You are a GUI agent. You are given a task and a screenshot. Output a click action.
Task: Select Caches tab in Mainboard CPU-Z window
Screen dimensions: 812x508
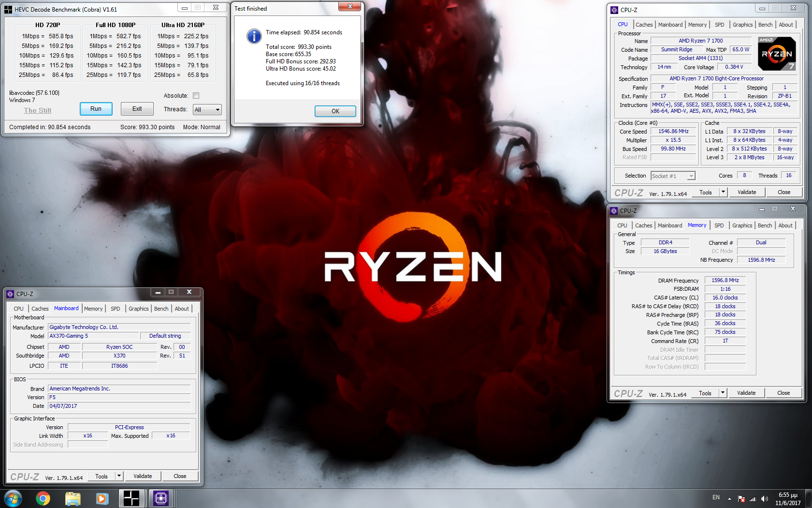click(x=40, y=309)
